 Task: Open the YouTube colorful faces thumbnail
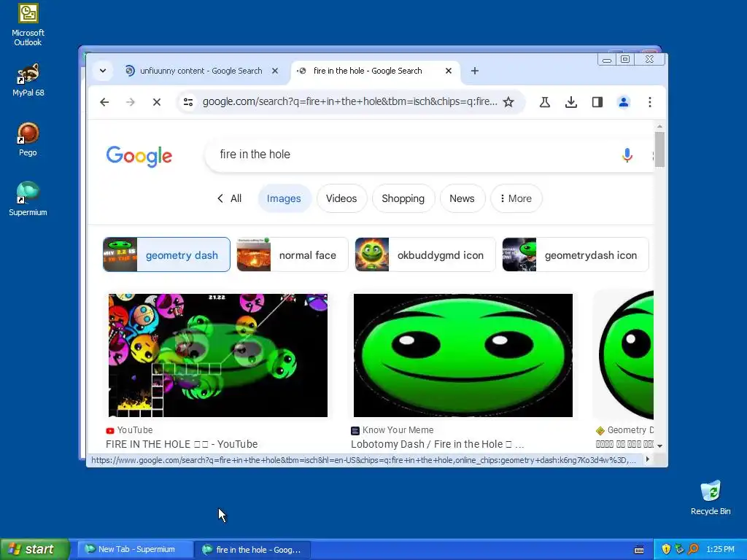click(217, 355)
